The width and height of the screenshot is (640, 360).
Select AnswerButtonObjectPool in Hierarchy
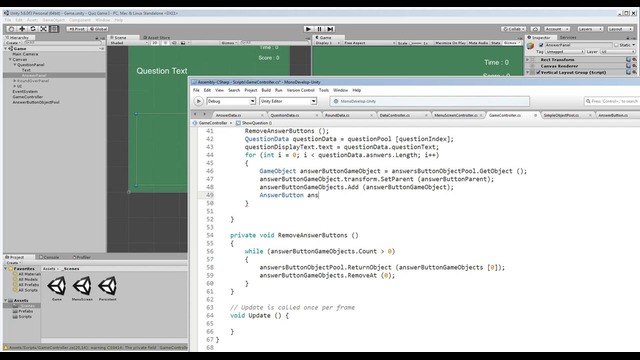point(36,102)
